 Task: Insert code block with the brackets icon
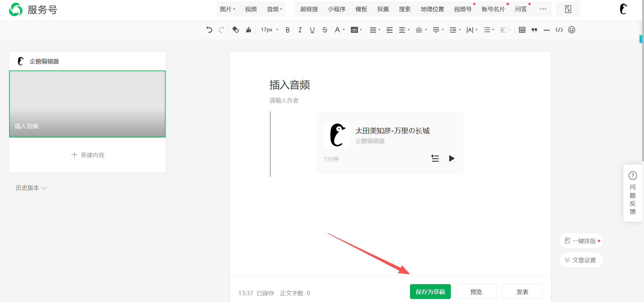coord(559,30)
